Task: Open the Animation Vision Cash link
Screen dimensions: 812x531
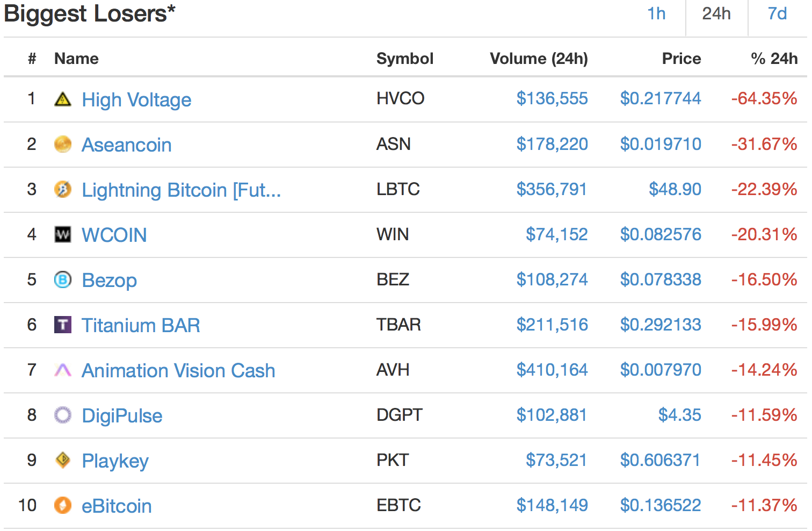Action: point(178,371)
